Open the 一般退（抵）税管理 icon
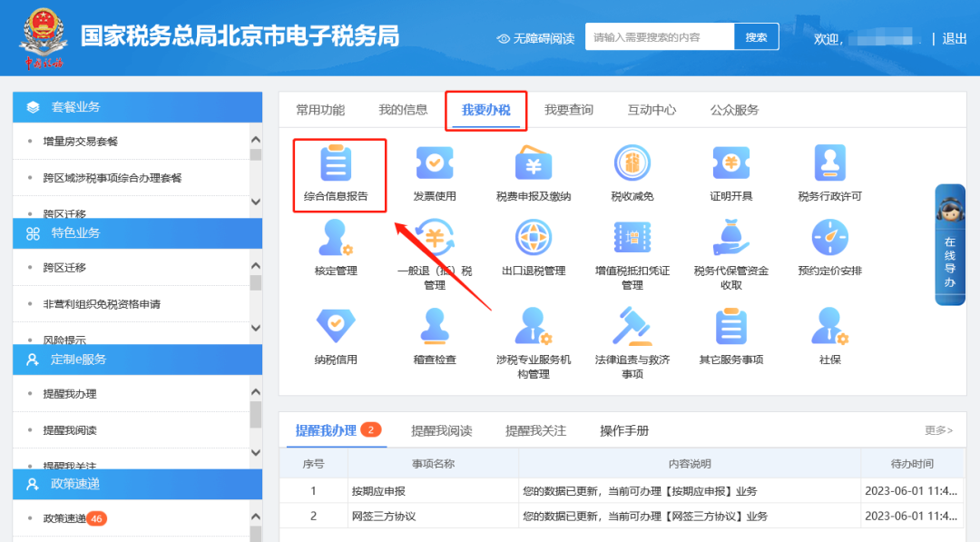Screen dimensions: 980x542 coord(435,238)
